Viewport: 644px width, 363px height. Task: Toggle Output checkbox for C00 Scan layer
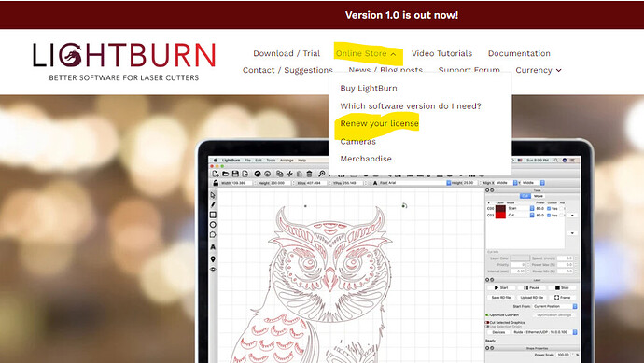(x=549, y=209)
